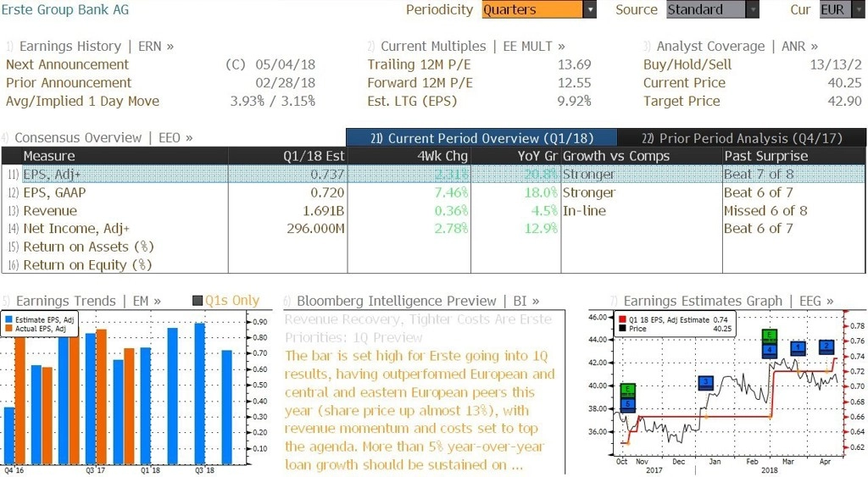Click the Next Announcement date 05/04/18

point(285,64)
